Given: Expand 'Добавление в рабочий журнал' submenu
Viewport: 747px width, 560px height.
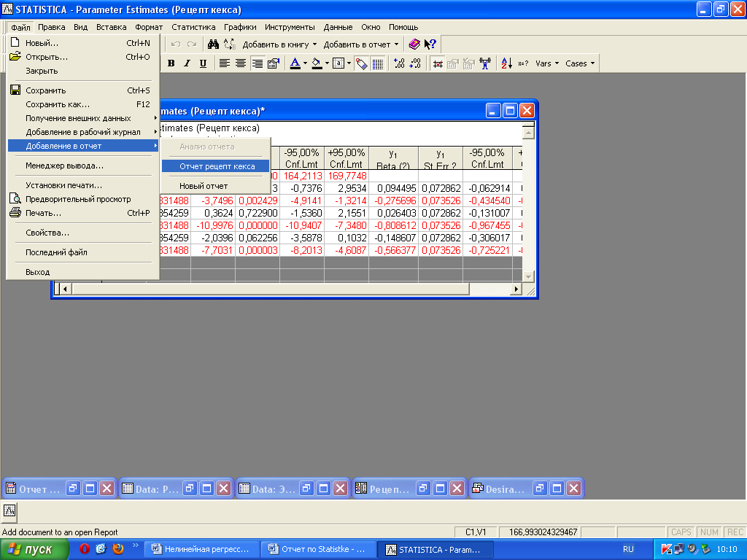Looking at the screenshot, I should [x=83, y=132].
